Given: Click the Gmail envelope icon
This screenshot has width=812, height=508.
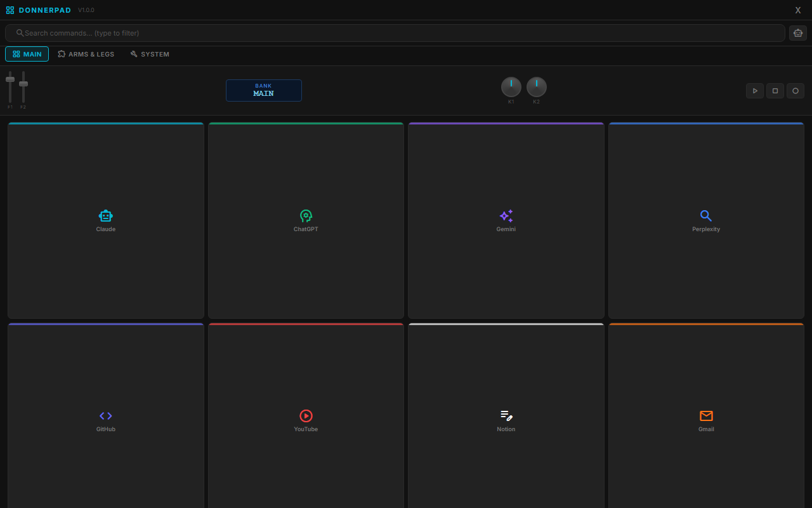Looking at the screenshot, I should point(706,416).
